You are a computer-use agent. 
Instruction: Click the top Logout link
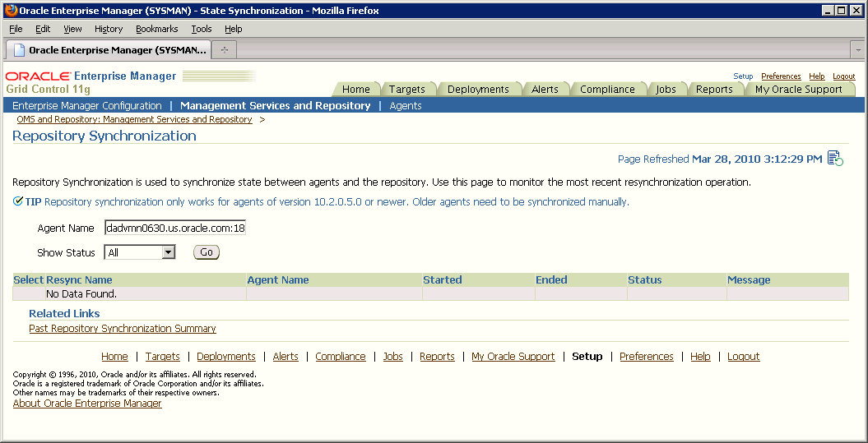coord(843,76)
